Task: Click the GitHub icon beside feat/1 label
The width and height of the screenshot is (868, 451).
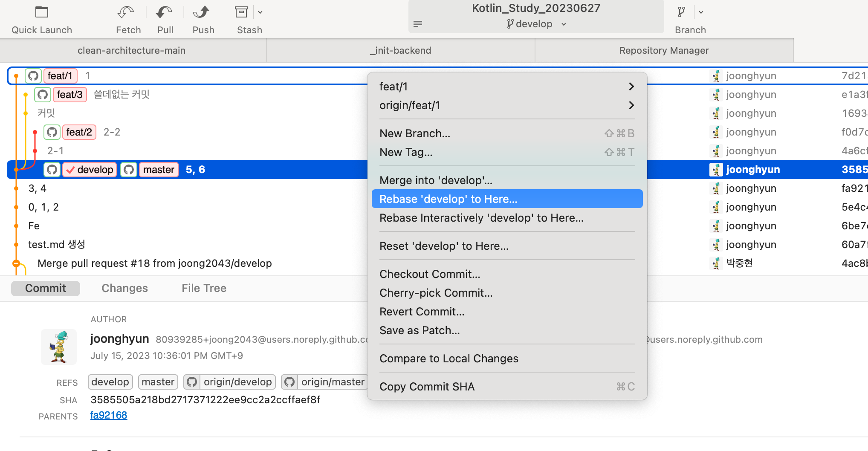Action: point(33,76)
